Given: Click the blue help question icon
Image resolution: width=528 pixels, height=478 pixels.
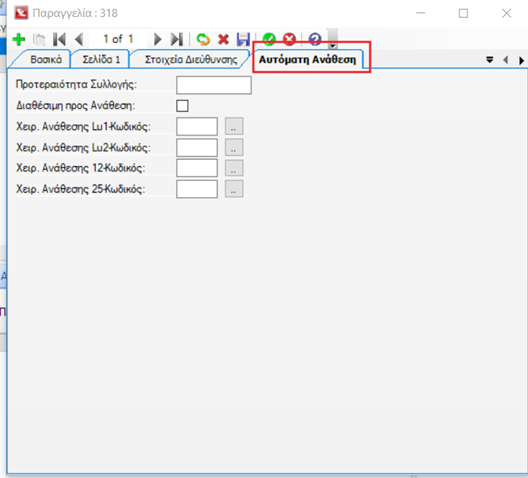Looking at the screenshot, I should [315, 39].
